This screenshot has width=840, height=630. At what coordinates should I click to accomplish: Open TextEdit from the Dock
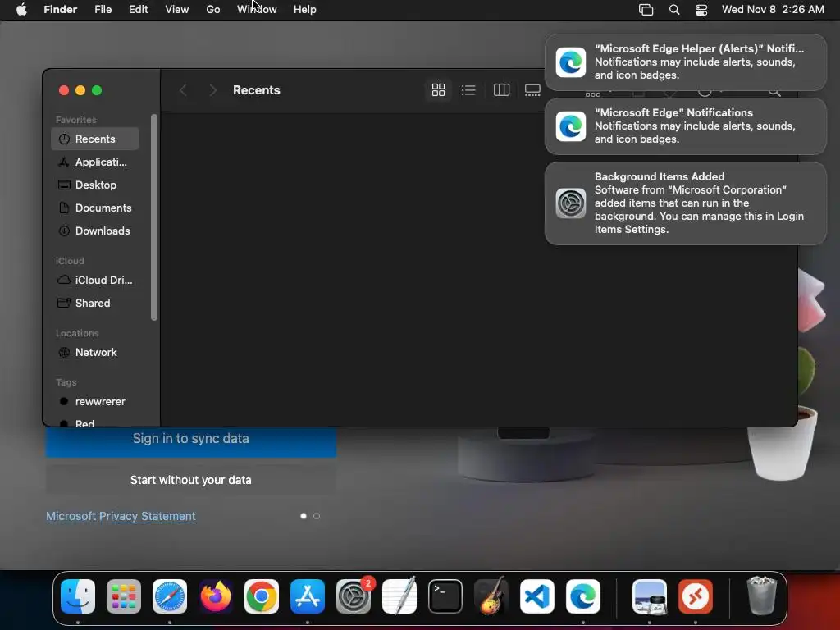click(399, 596)
